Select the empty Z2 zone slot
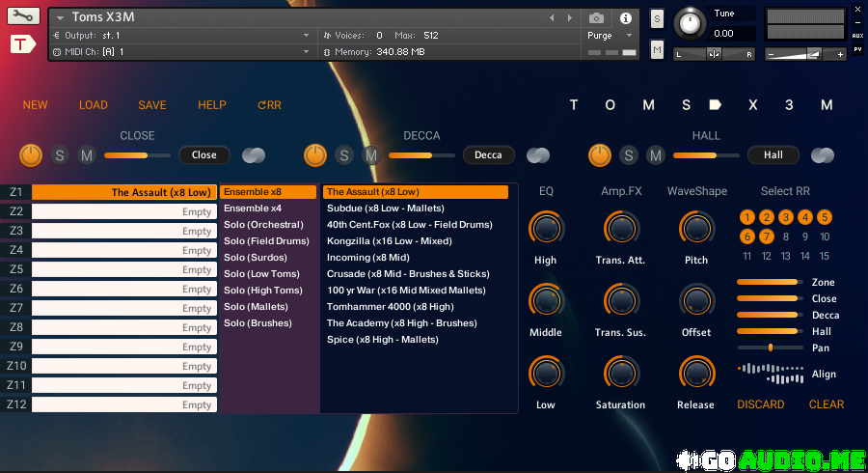Viewport: 868px width, 473px height. pyautogui.click(x=124, y=211)
